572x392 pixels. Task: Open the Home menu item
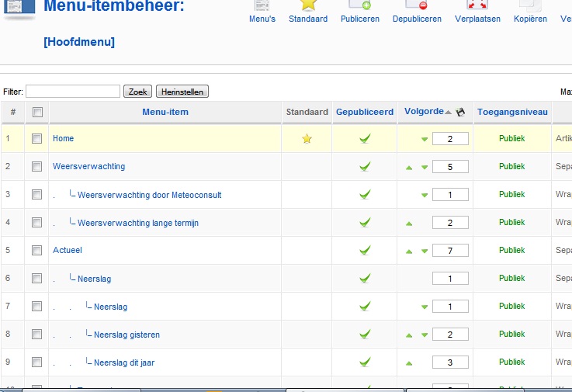(63, 138)
